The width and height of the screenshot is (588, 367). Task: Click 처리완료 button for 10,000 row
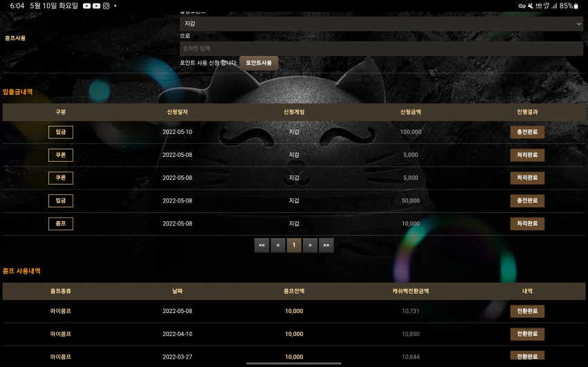527,223
